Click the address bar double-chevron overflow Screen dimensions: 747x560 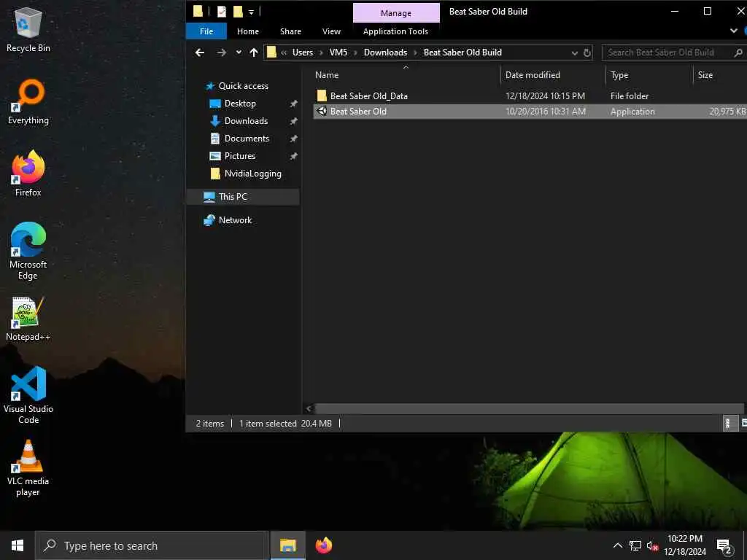284,52
